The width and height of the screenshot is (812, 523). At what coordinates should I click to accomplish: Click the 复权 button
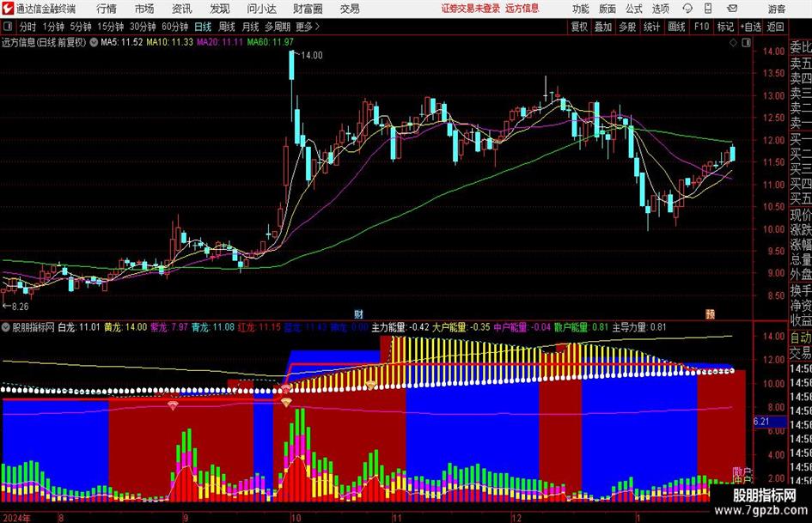(x=579, y=27)
